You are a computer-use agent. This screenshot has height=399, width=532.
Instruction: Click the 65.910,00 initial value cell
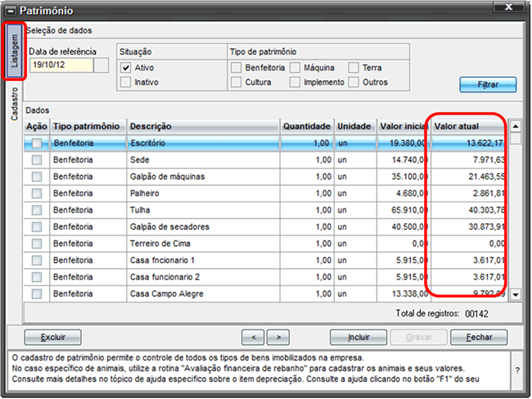click(x=404, y=210)
